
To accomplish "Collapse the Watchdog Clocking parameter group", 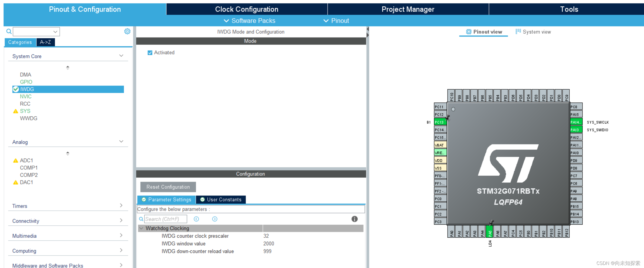I will [x=141, y=228].
